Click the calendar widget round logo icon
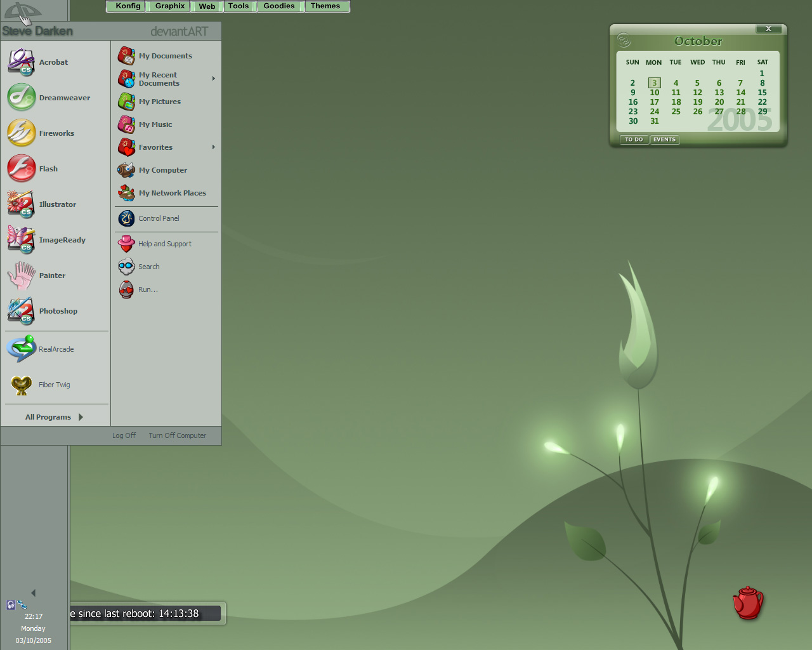Screen dimensions: 812x650 [624, 40]
